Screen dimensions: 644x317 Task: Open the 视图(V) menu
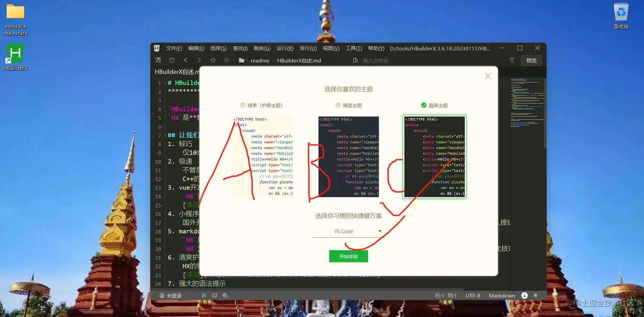pyautogui.click(x=331, y=49)
